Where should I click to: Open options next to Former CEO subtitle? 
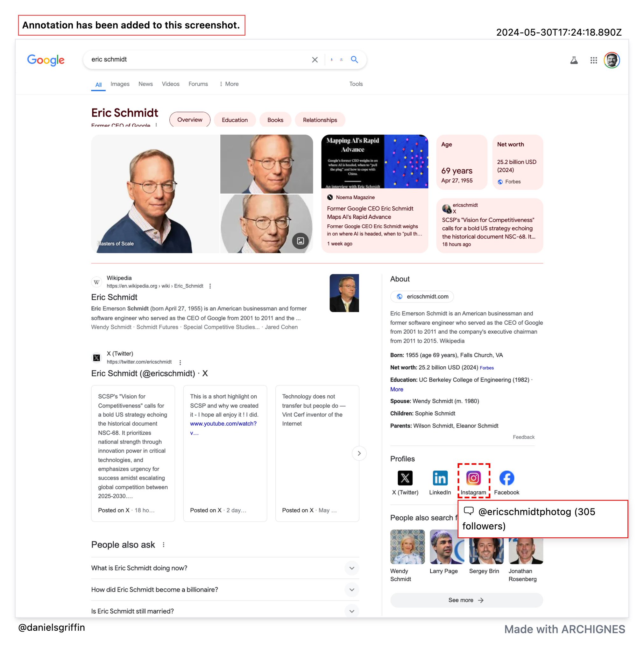(156, 125)
